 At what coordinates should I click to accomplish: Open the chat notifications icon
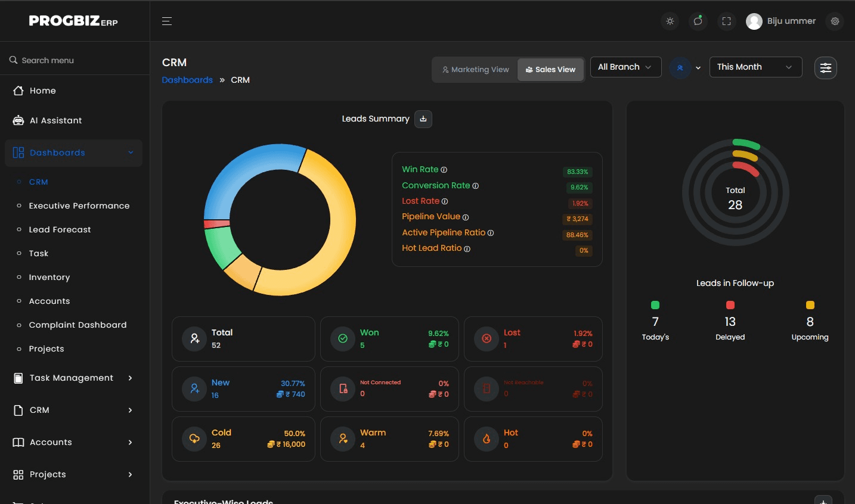click(698, 21)
